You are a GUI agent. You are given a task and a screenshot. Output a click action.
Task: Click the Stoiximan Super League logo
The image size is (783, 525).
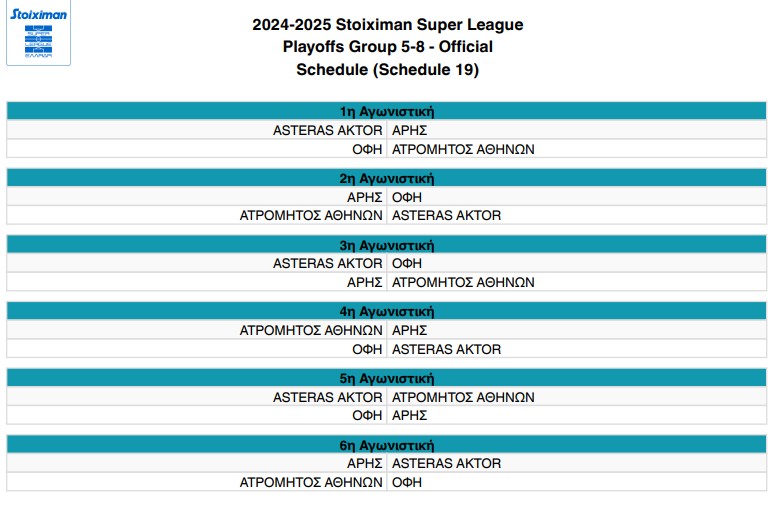click(x=38, y=35)
